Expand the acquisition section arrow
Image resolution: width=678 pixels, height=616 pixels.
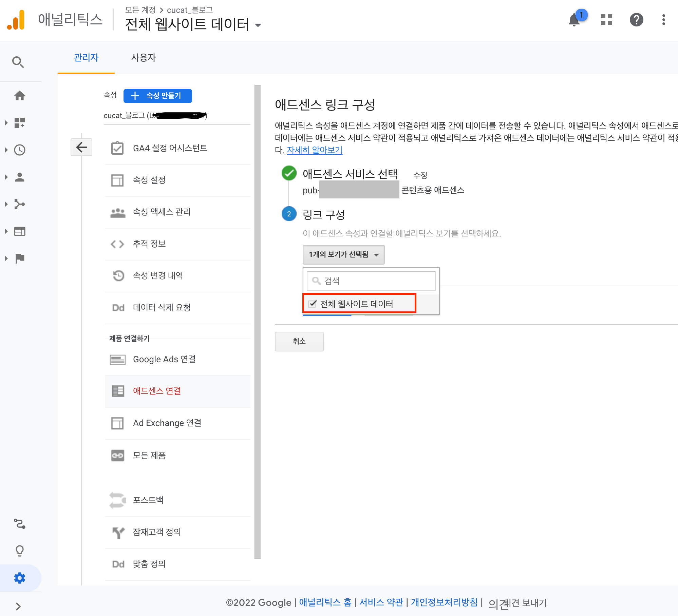coord(6,204)
